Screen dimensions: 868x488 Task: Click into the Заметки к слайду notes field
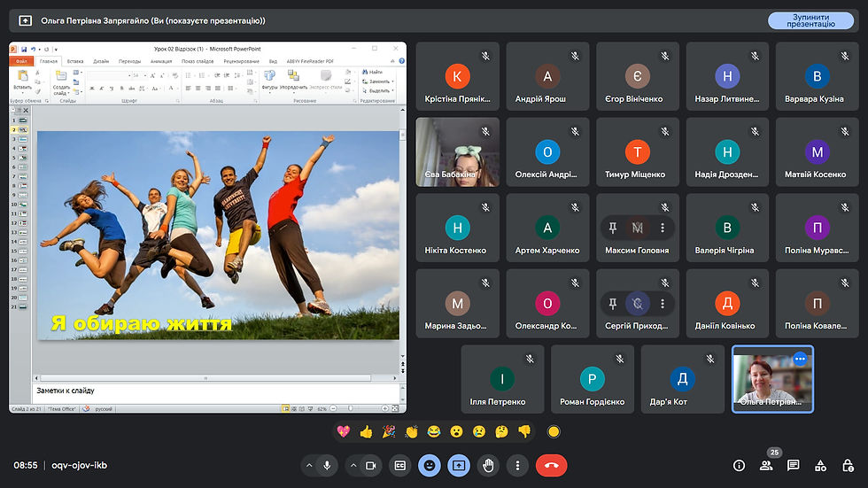click(x=216, y=394)
